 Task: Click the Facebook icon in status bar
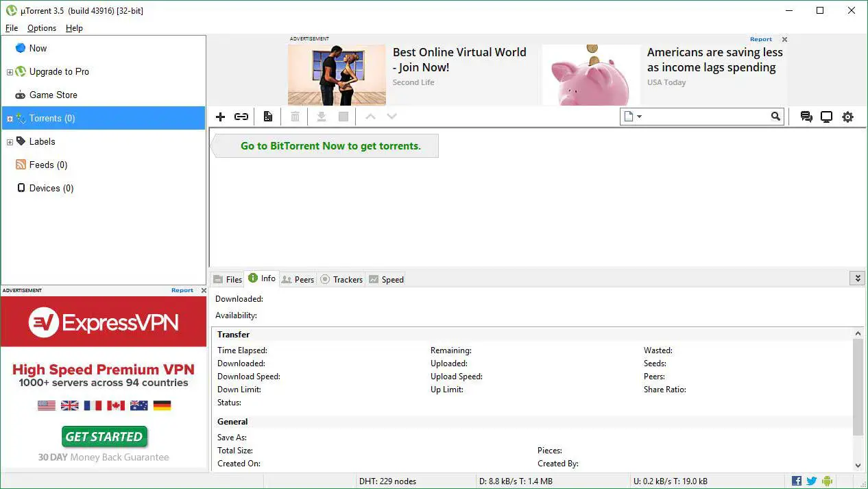point(797,481)
